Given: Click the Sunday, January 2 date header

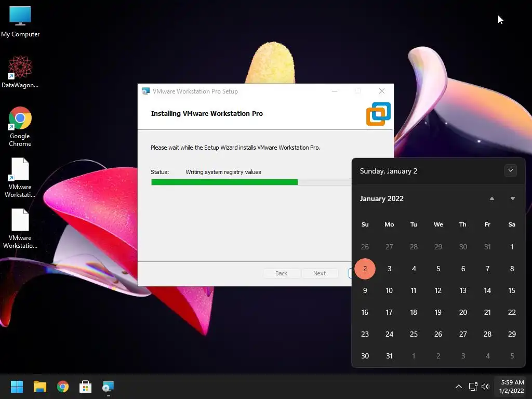Looking at the screenshot, I should pyautogui.click(x=389, y=171).
